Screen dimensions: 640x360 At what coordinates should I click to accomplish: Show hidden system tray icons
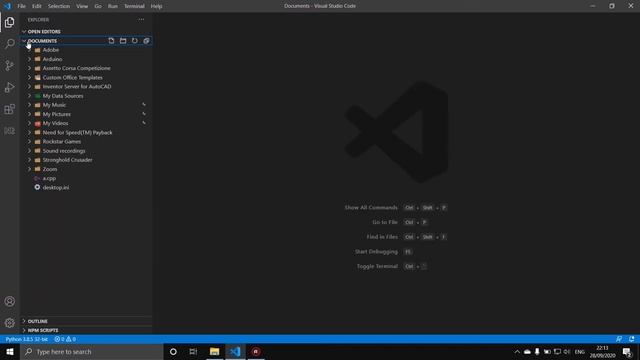pos(517,352)
